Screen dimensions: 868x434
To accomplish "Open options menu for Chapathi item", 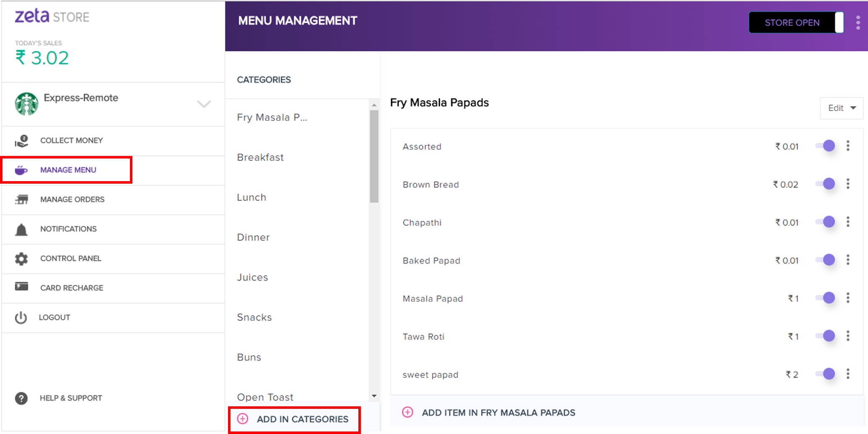I will click(x=848, y=222).
